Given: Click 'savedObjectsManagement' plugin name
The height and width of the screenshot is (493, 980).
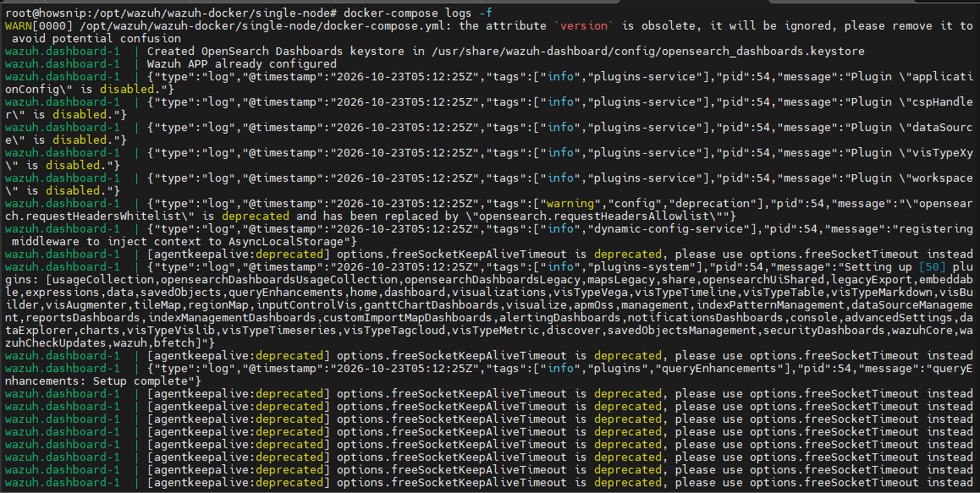Looking at the screenshot, I should [682, 331].
